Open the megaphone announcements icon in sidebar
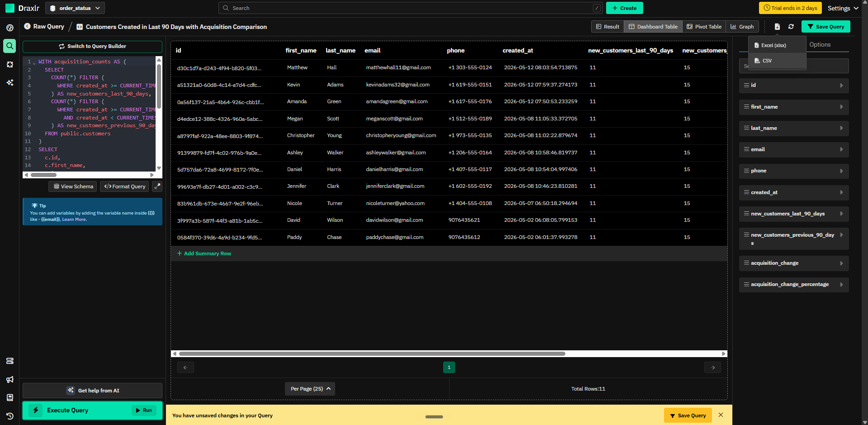868x425 pixels. coord(10,379)
